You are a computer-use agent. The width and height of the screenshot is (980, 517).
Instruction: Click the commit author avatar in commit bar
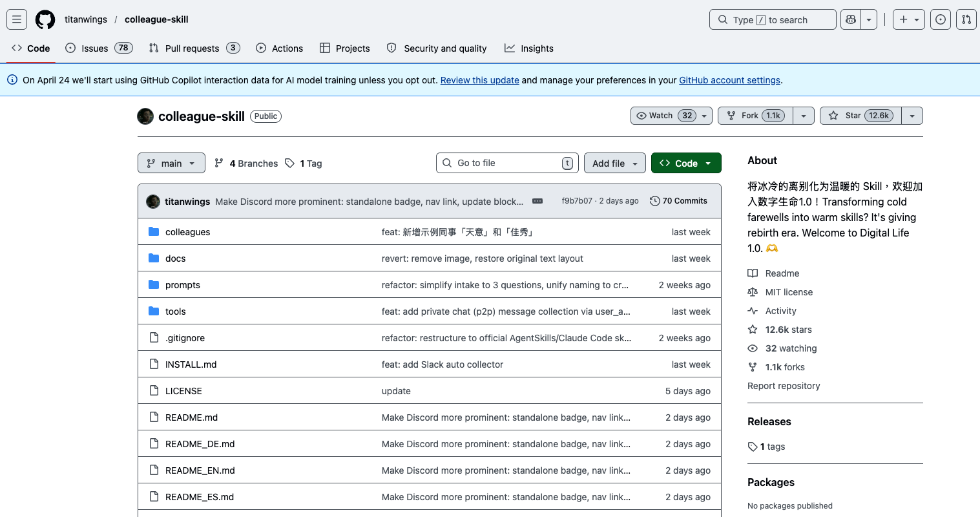153,202
